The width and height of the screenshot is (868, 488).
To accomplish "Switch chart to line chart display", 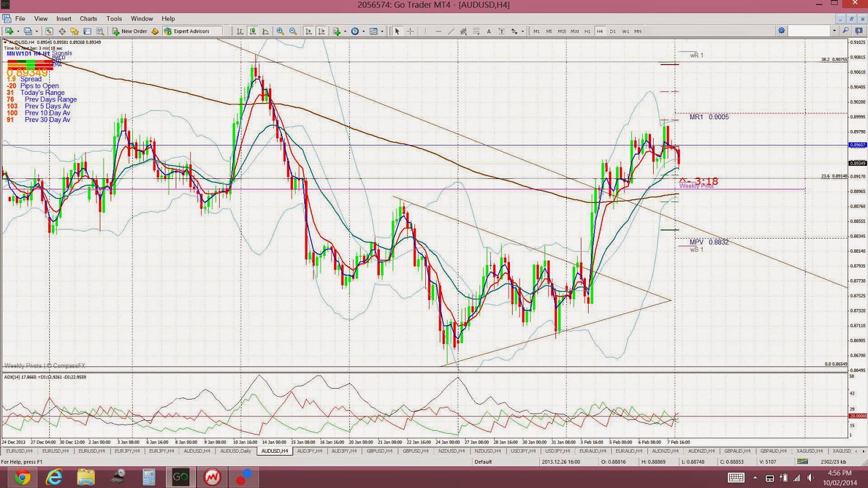I will 265,31.
